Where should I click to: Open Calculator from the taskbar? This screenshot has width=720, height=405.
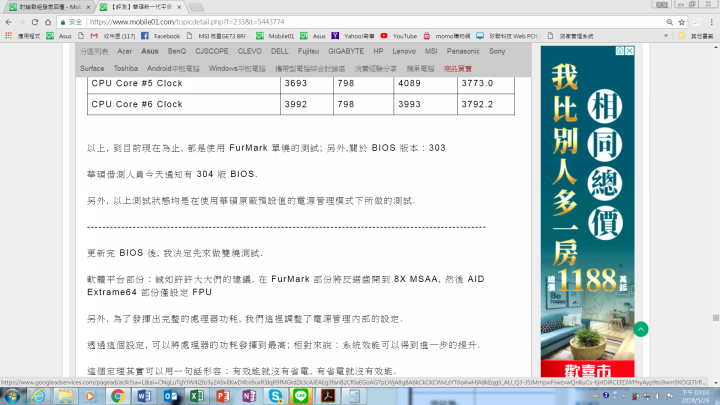(x=354, y=396)
